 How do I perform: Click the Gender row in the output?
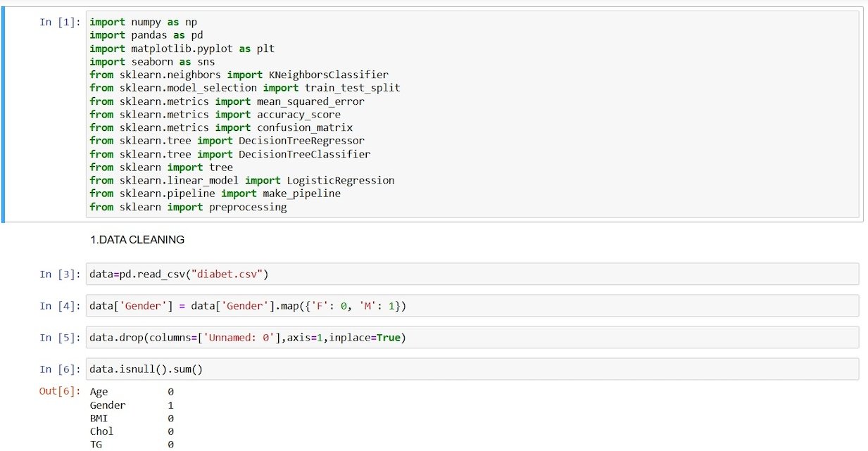pyautogui.click(x=108, y=405)
